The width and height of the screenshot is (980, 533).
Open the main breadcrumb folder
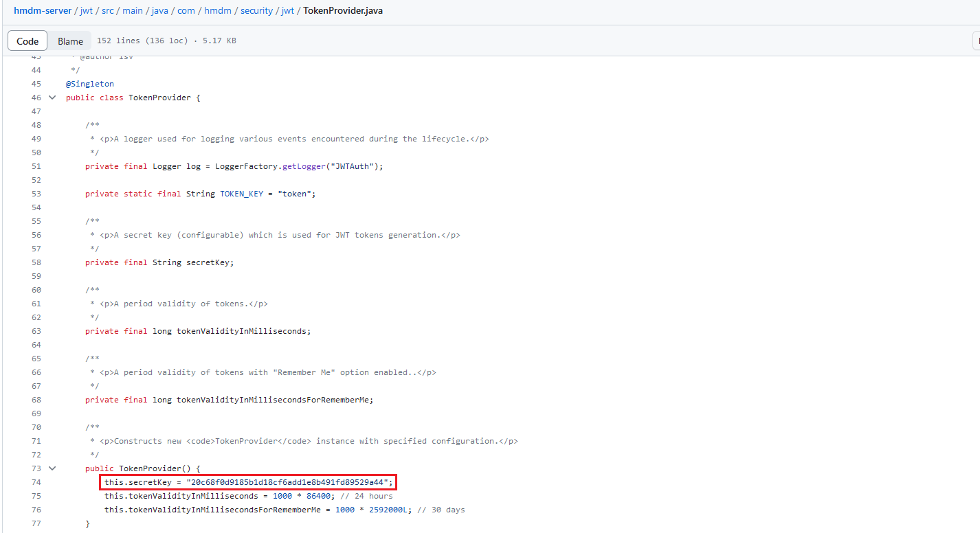click(133, 11)
